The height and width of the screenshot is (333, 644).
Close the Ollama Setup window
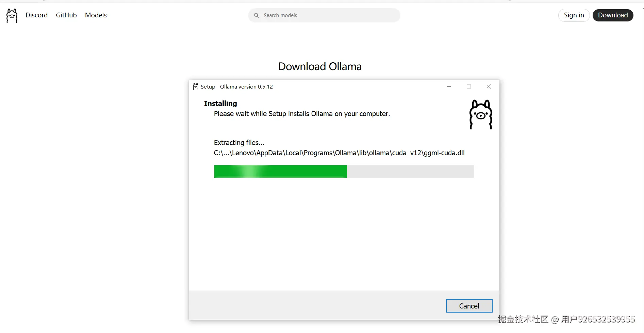489,86
